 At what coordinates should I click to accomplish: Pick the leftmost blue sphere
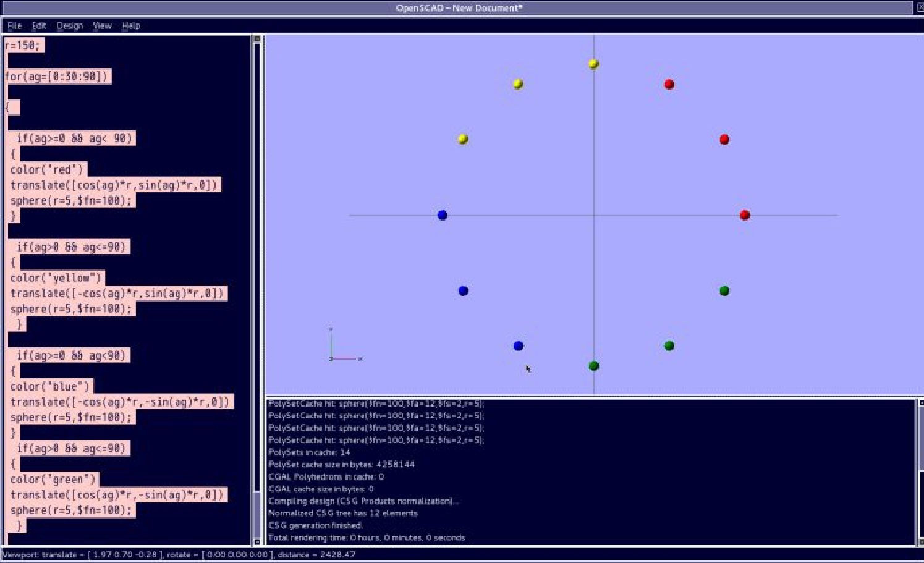point(443,215)
